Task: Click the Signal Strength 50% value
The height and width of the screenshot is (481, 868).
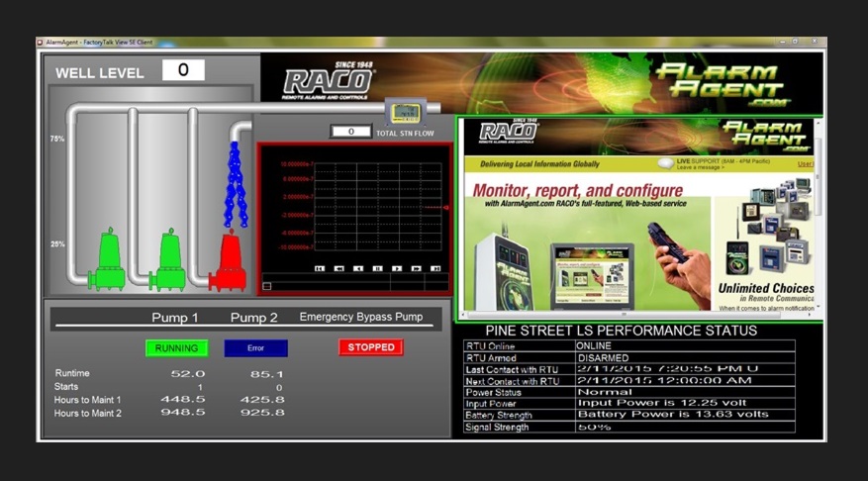Action: pos(594,427)
